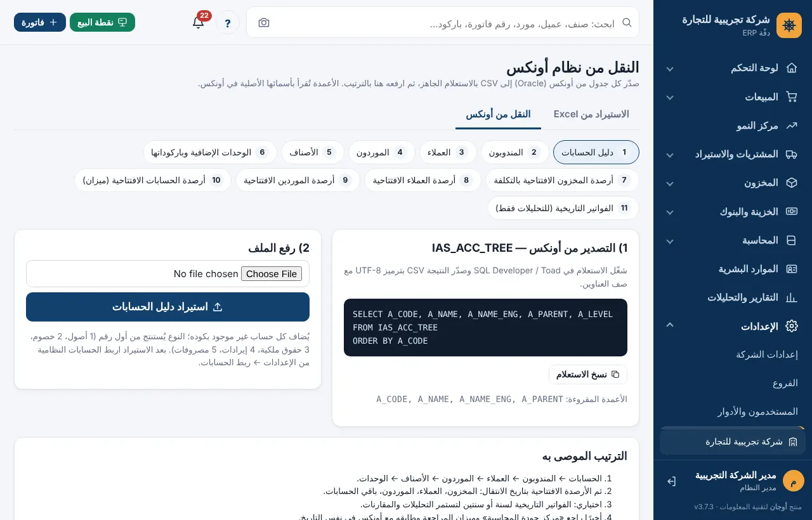
Task: Expand المخزون sidebar chevron
Action: [x=669, y=183]
